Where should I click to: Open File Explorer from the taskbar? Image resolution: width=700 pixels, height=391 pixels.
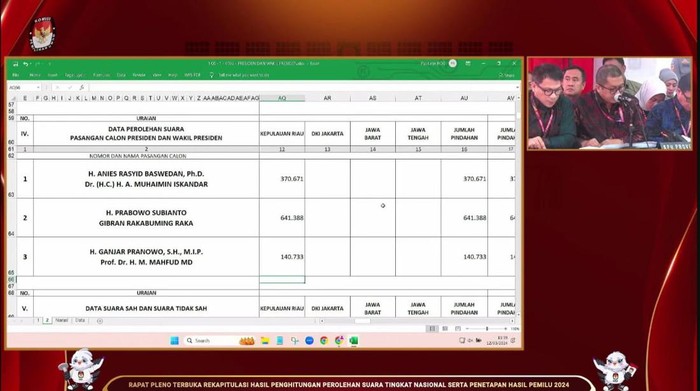pos(265,341)
